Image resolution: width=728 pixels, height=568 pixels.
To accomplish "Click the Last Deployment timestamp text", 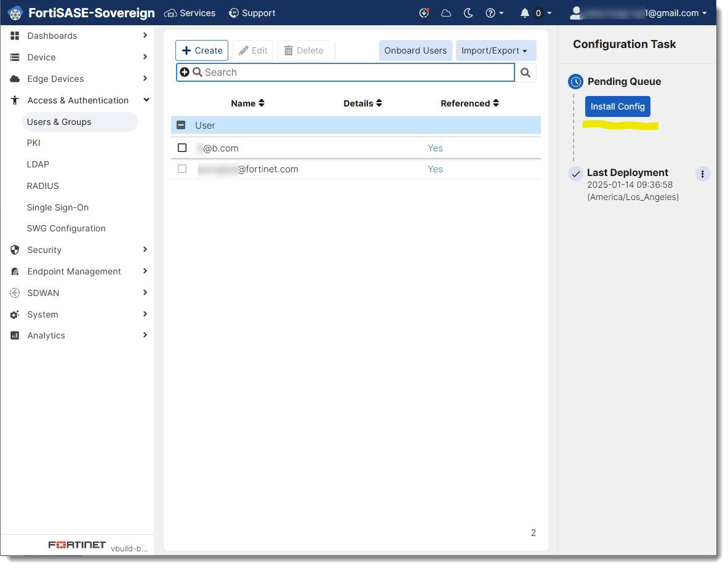I will (633, 191).
